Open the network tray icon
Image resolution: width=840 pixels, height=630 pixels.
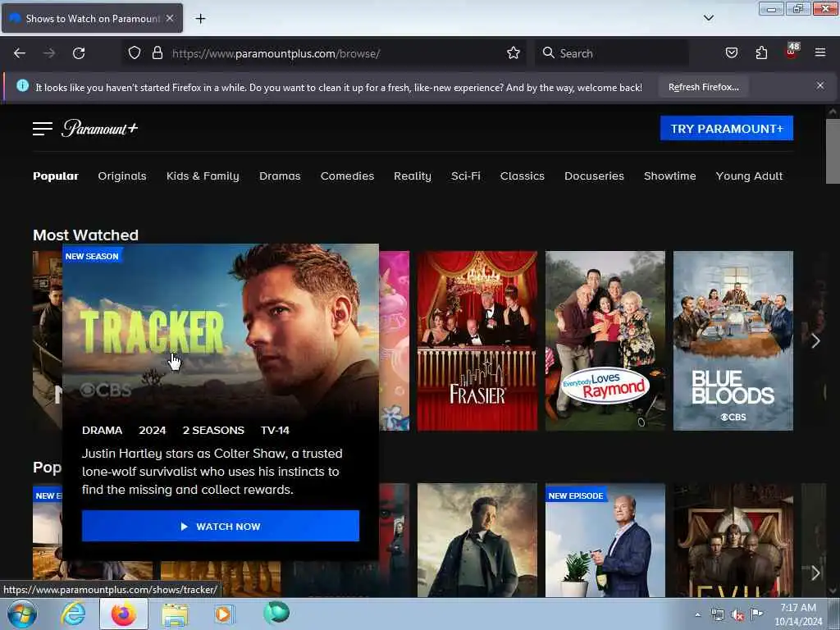(x=718, y=614)
